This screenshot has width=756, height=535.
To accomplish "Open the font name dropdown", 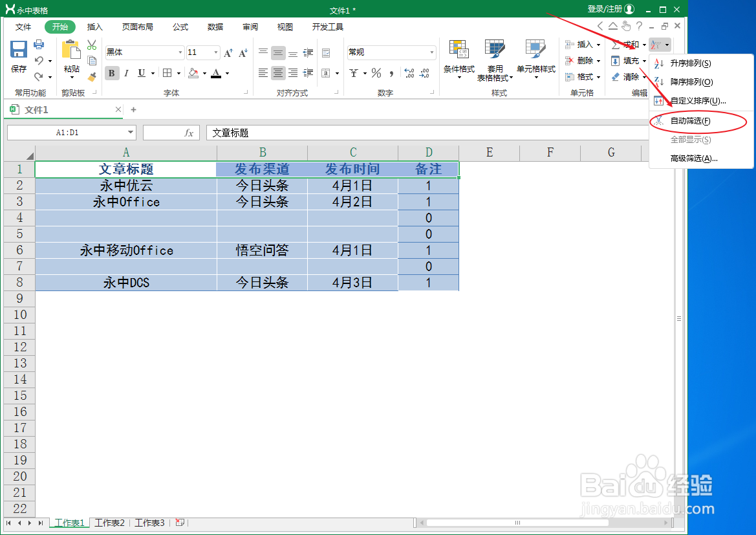I will [x=180, y=52].
